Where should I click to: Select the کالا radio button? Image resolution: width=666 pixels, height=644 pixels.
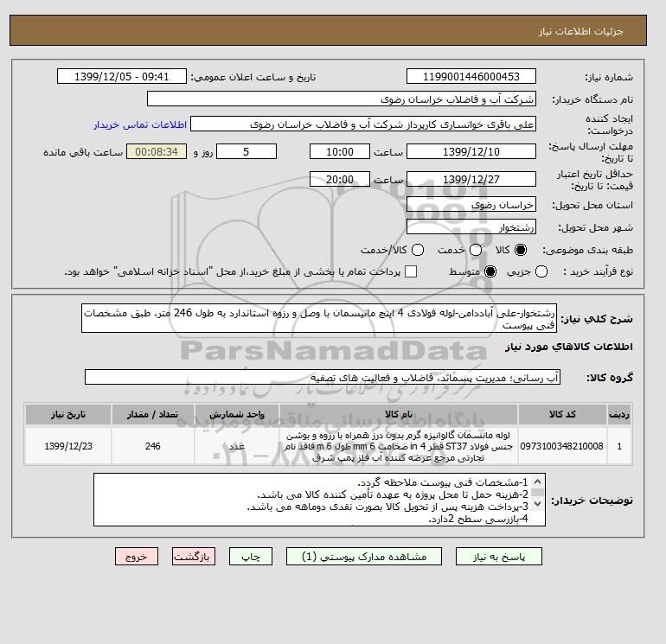pos(521,250)
